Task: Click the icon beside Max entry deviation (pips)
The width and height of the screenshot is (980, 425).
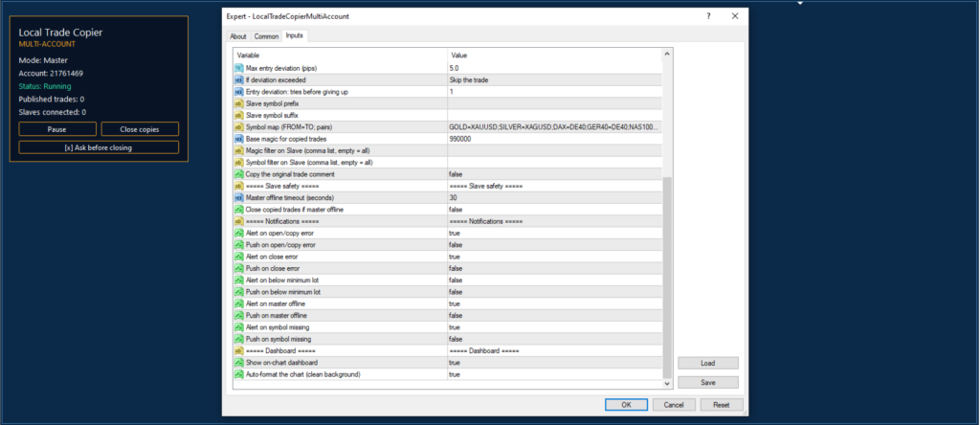Action: pos(238,68)
